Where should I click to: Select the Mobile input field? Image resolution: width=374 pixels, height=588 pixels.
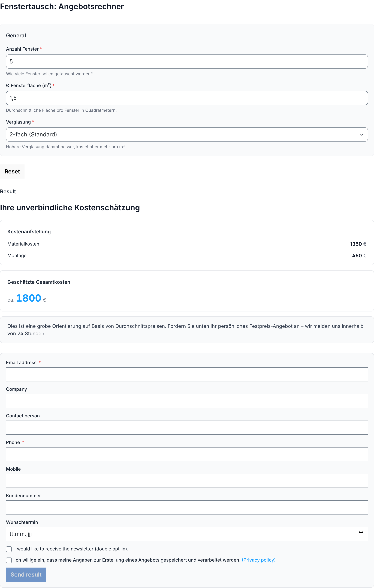click(x=187, y=481)
